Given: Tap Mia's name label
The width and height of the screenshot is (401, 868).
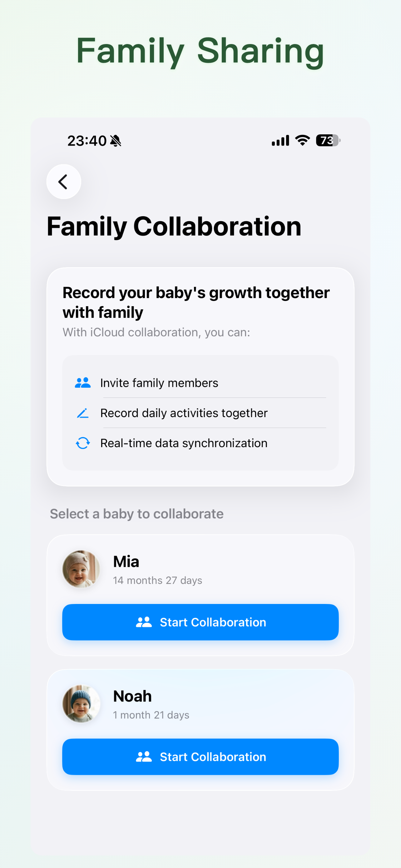Looking at the screenshot, I should pyautogui.click(x=126, y=562).
